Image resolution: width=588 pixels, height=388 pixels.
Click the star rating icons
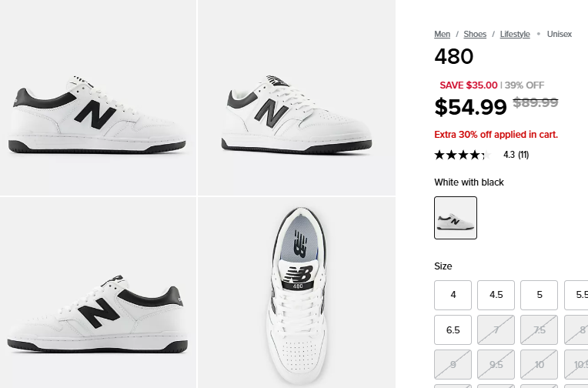pos(462,155)
